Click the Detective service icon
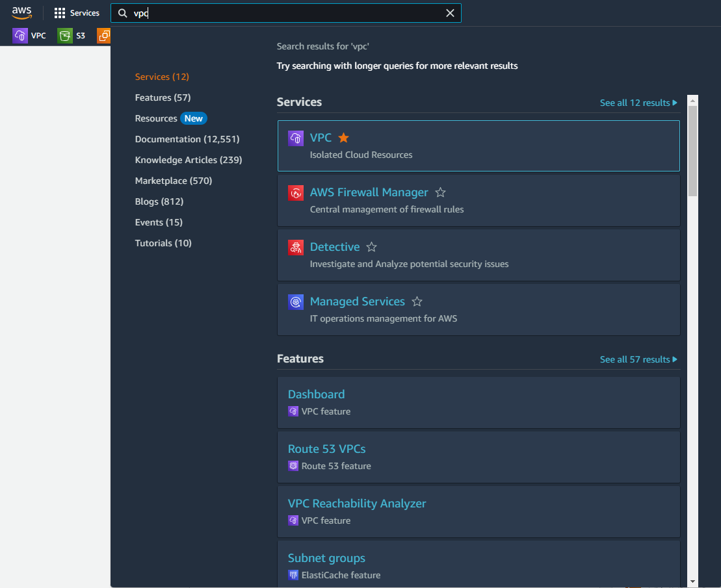 tap(296, 248)
